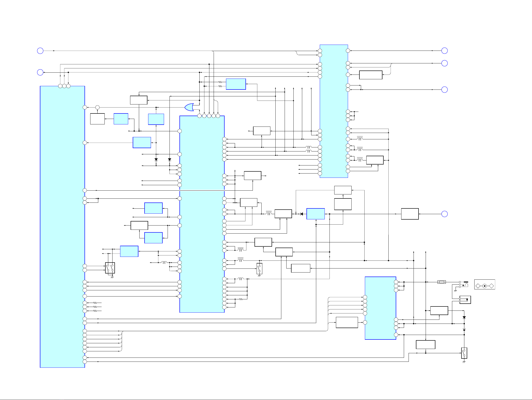The width and height of the screenshot is (532, 400).
Task: Select the battery terminal box below the DC jack
Action: pos(465,300)
